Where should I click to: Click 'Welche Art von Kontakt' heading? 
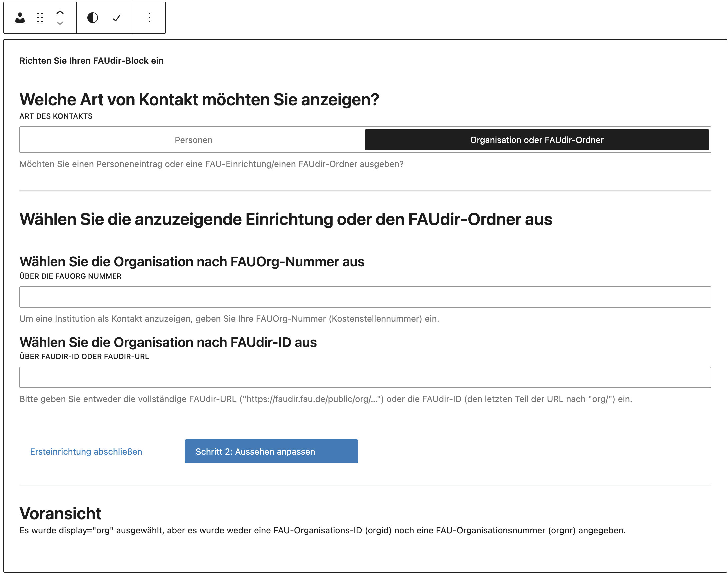pyautogui.click(x=199, y=100)
